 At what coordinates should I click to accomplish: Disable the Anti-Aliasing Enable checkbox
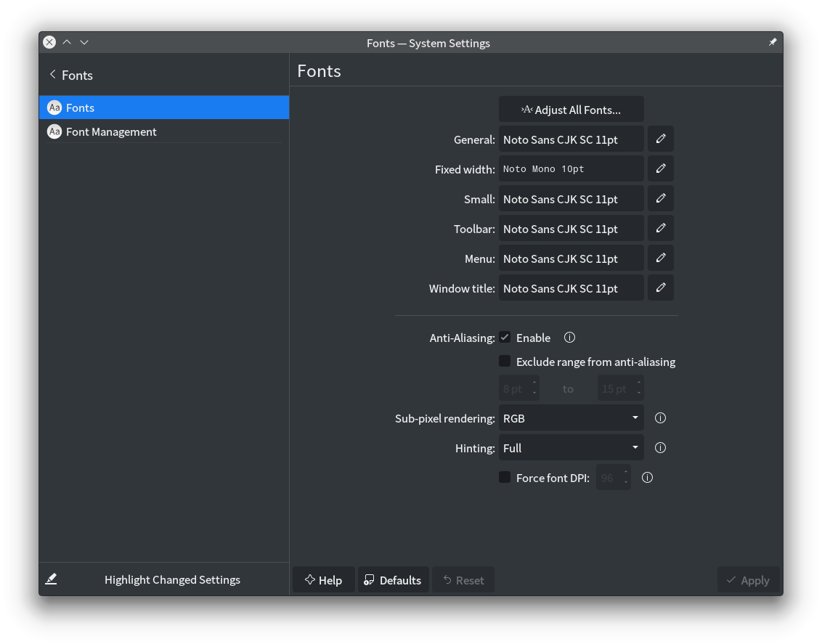tap(505, 338)
